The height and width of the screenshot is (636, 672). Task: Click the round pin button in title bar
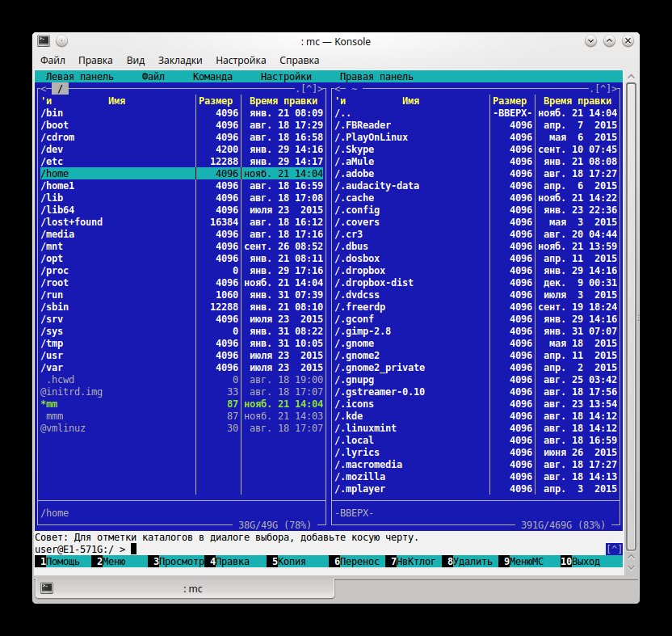pyautogui.click(x=61, y=41)
